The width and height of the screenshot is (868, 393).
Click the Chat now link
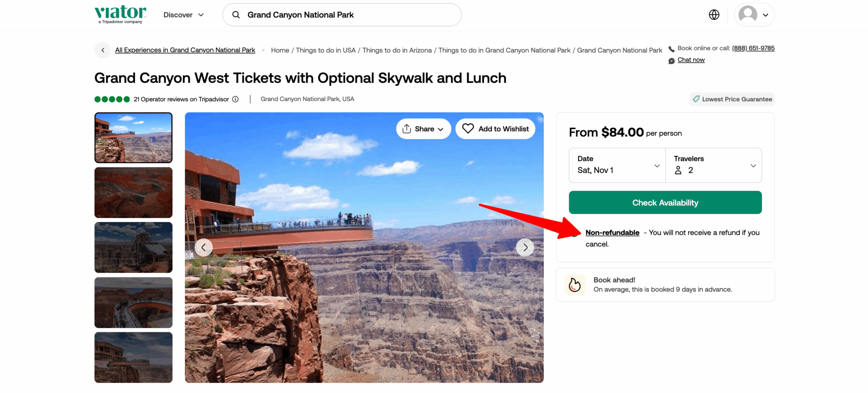(x=691, y=60)
